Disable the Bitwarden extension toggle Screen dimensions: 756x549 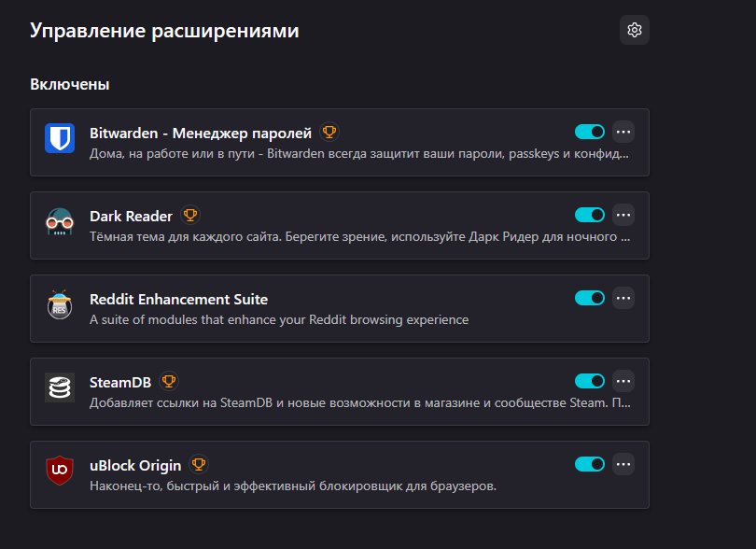590,132
